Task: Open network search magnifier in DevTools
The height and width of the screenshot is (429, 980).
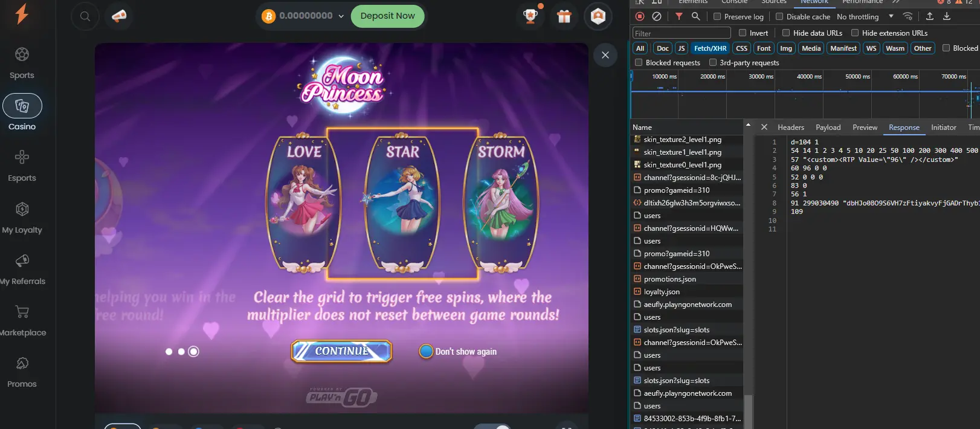Action: coord(696,16)
